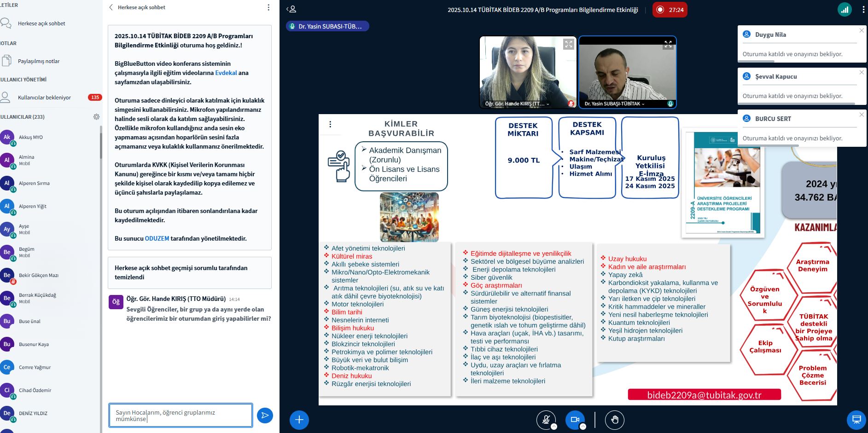This screenshot has width=868, height=433.
Task: Toggle the webcam sharing button
Action: 575,420
